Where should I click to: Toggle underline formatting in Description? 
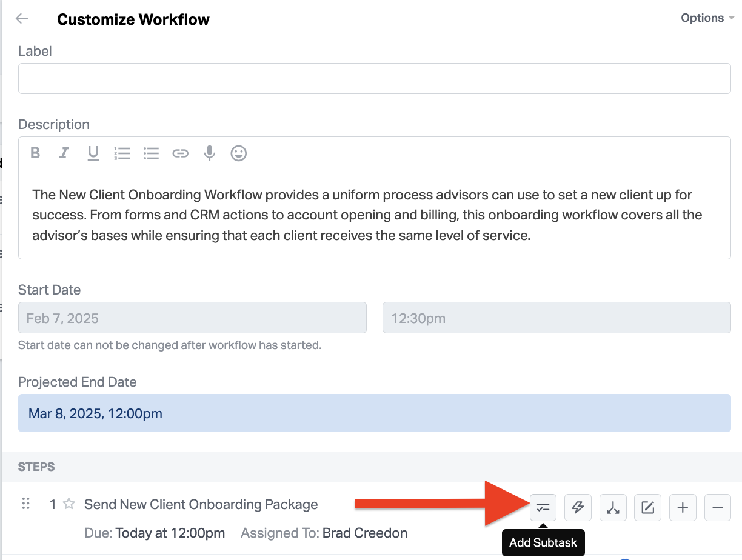tap(93, 153)
